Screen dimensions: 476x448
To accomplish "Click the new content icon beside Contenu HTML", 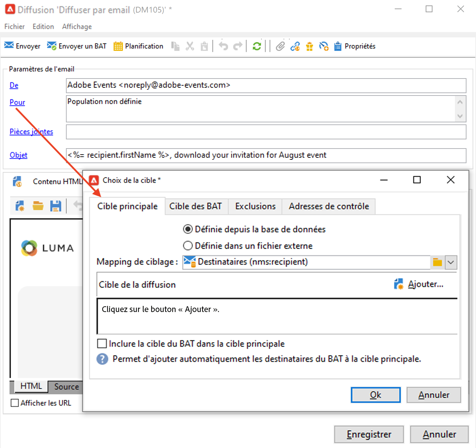I will (17, 182).
